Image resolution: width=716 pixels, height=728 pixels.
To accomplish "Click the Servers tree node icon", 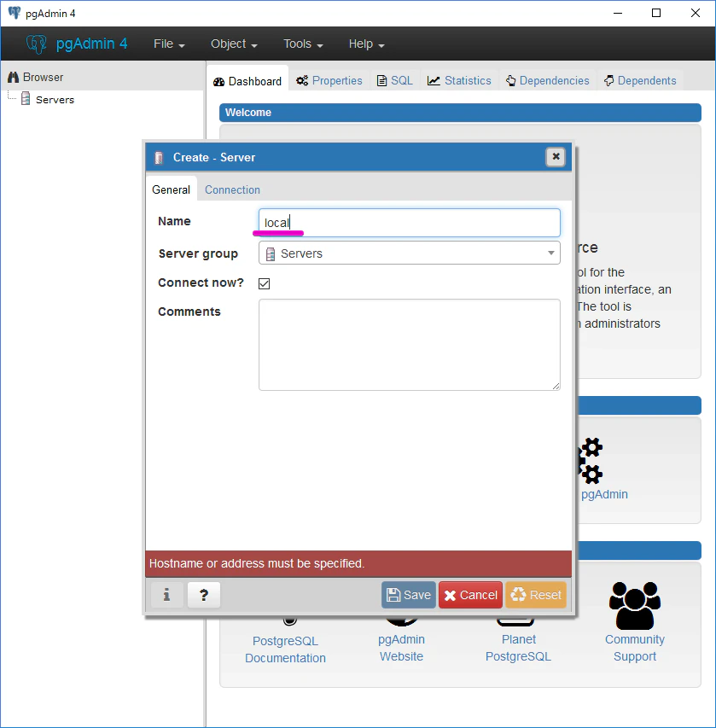I will (26, 99).
